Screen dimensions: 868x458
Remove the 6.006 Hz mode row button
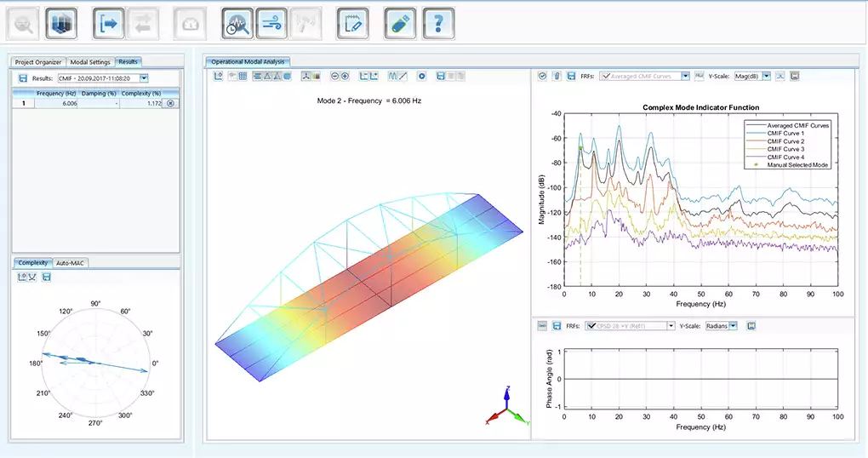pos(170,104)
